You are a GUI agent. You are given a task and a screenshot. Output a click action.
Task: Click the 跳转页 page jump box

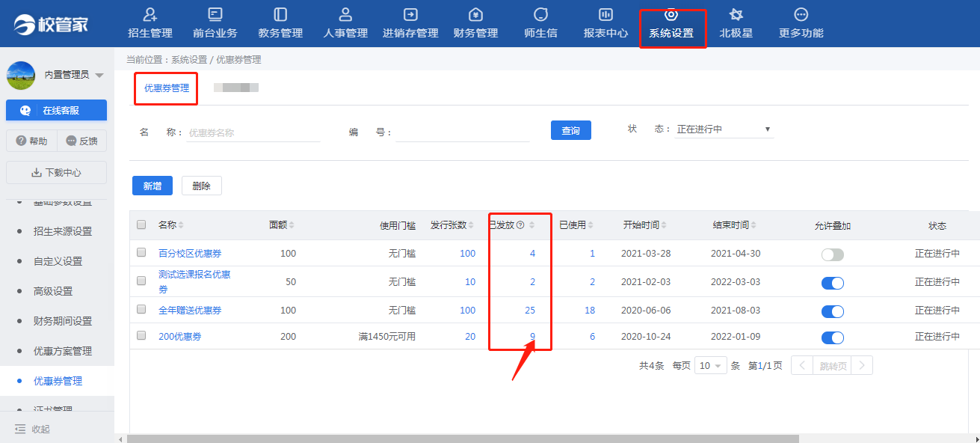pos(832,366)
